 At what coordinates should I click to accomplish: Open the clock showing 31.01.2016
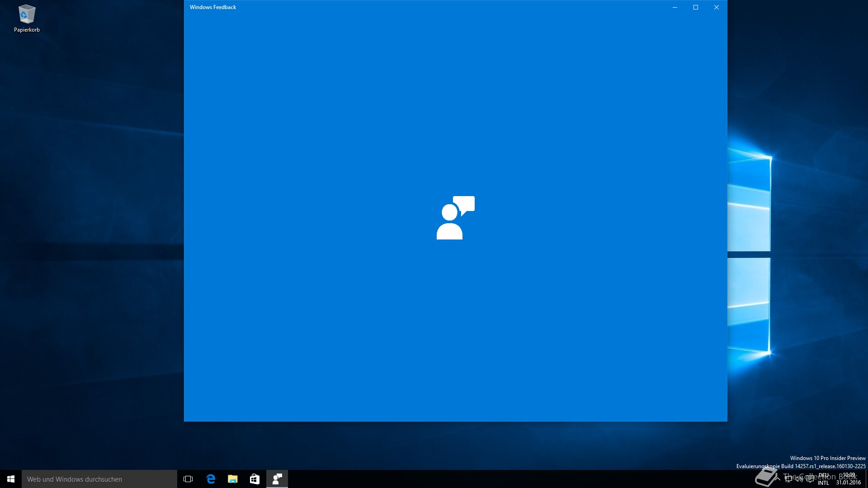coord(849,479)
